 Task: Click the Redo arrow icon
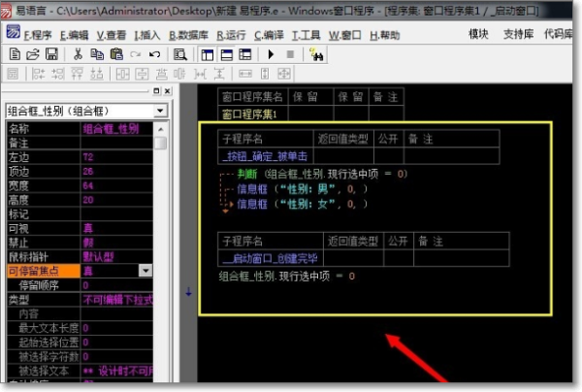(135, 54)
